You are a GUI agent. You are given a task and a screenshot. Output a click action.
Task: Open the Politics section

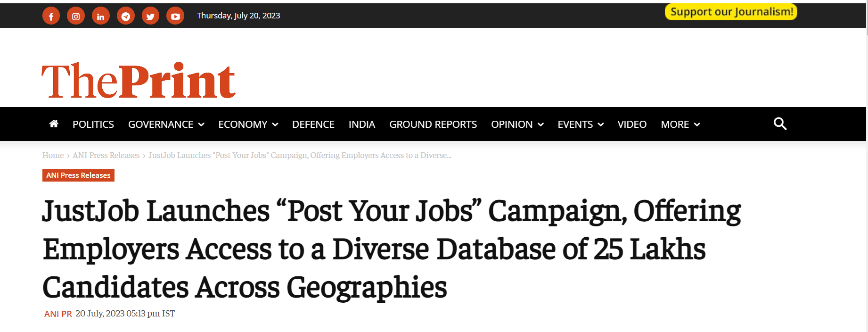pos(93,124)
